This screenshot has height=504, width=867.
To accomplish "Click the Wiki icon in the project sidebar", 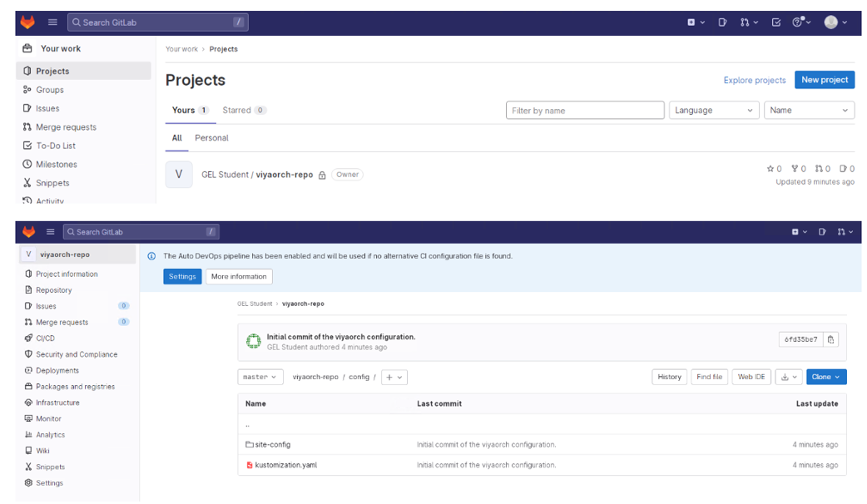I will [x=28, y=451].
